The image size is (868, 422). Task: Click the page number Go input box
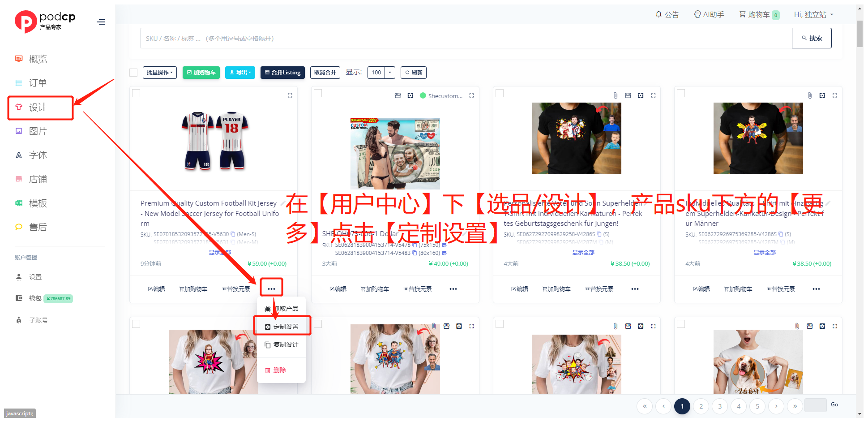tap(815, 405)
